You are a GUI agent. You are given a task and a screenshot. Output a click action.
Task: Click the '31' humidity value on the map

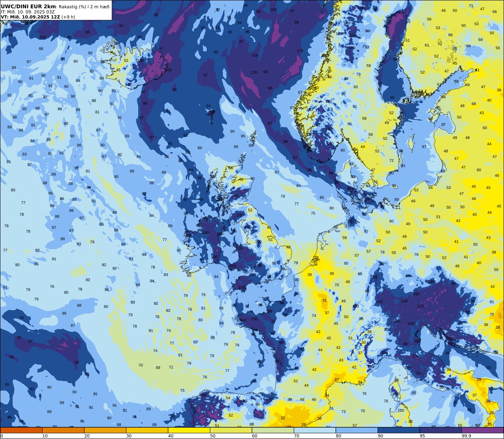(324, 300)
